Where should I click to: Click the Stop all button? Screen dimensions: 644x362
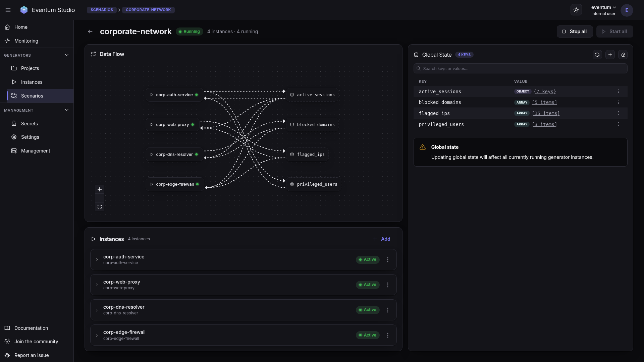point(575,32)
